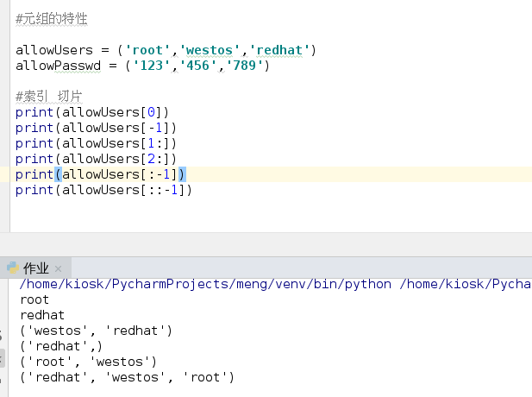Viewport: 532px width, 397px height.
Task: Place cursor on print(allowUsers[0]) line
Action: coord(92,112)
